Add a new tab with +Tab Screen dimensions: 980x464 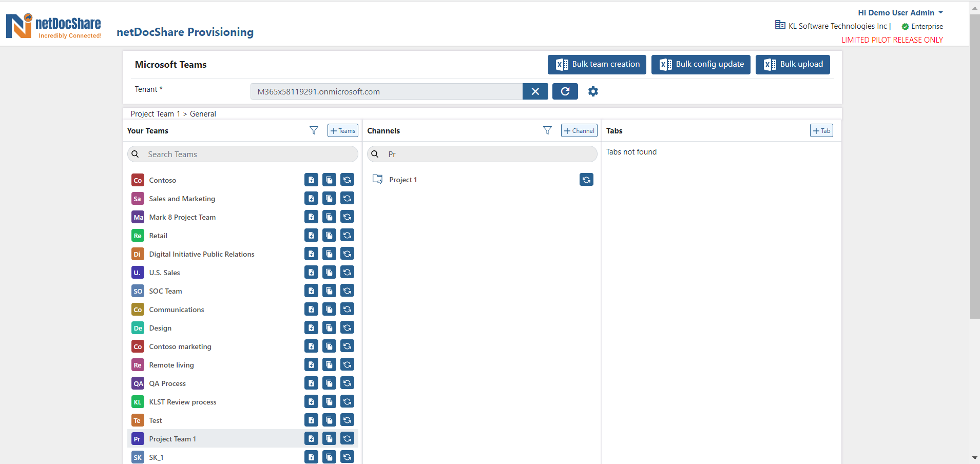click(821, 130)
